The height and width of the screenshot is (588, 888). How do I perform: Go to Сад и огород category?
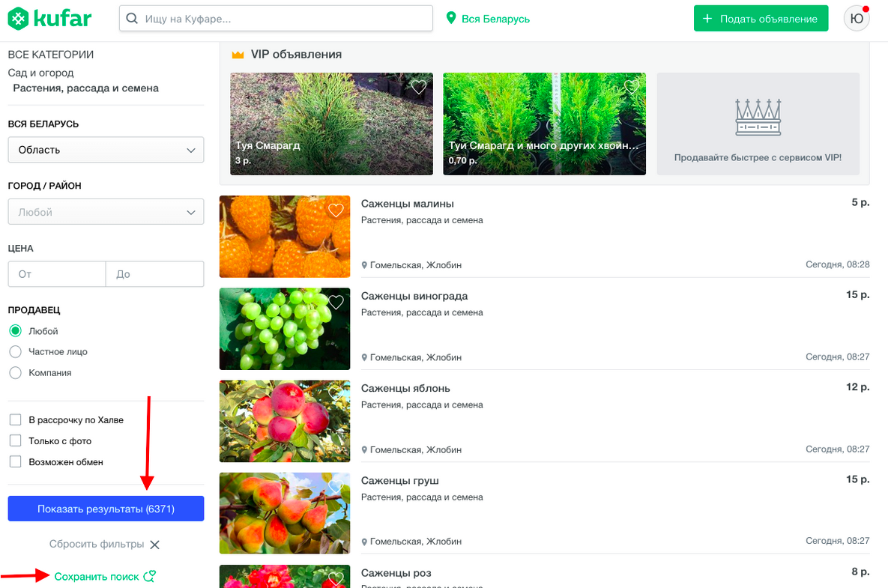coord(40,73)
